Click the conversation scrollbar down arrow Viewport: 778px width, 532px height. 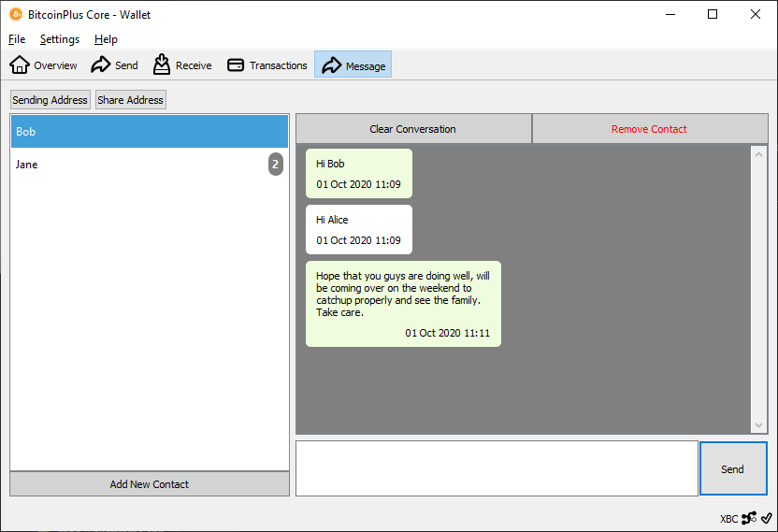(x=758, y=424)
